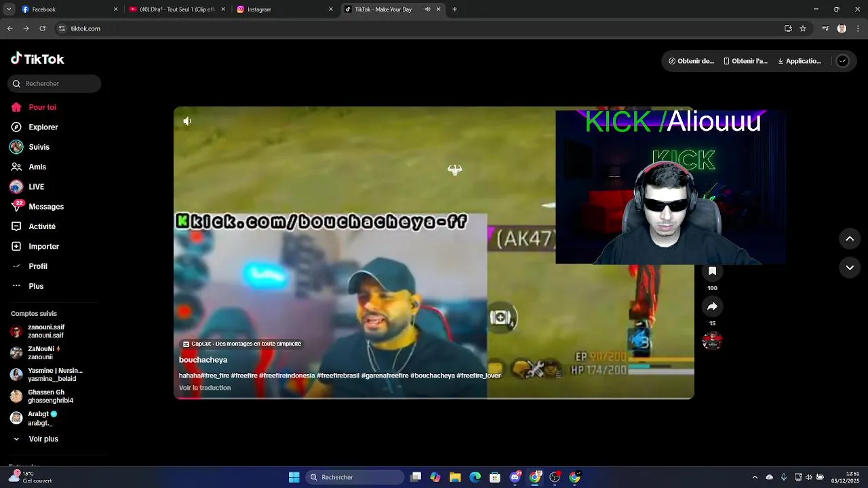
Task: Open the weather widget 15°C Ciel couvert
Action: coord(31,477)
